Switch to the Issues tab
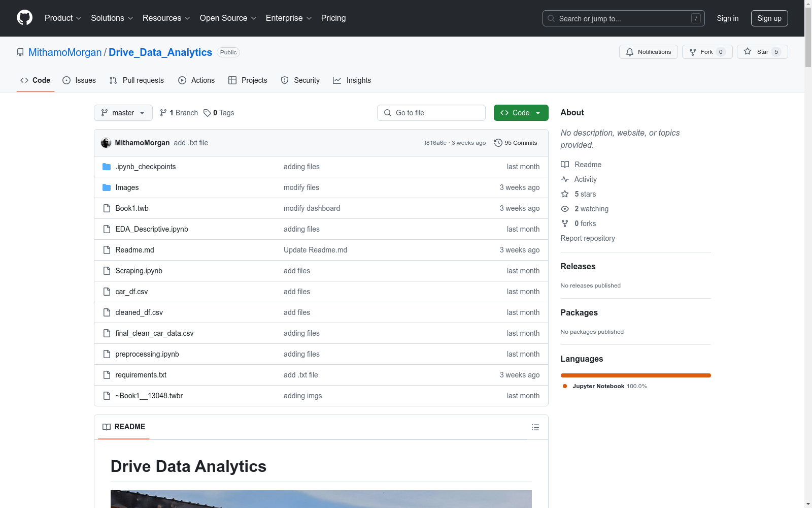The width and height of the screenshot is (812, 508). (79, 80)
